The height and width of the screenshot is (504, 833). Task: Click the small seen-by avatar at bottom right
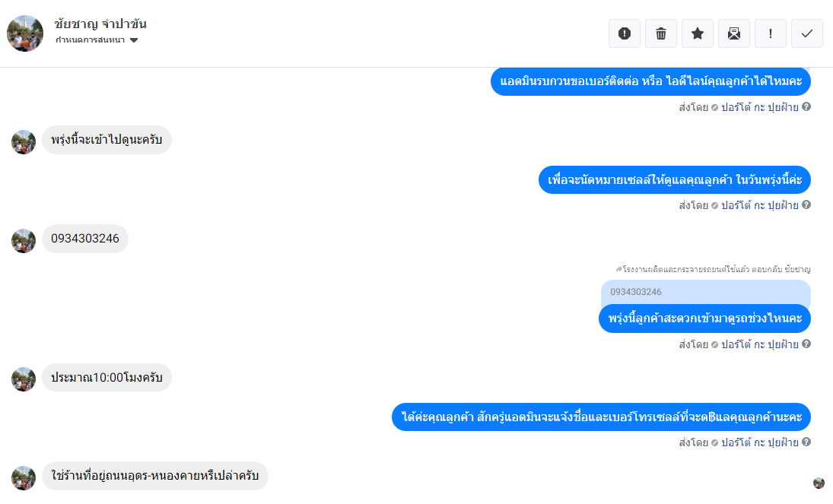(819, 483)
